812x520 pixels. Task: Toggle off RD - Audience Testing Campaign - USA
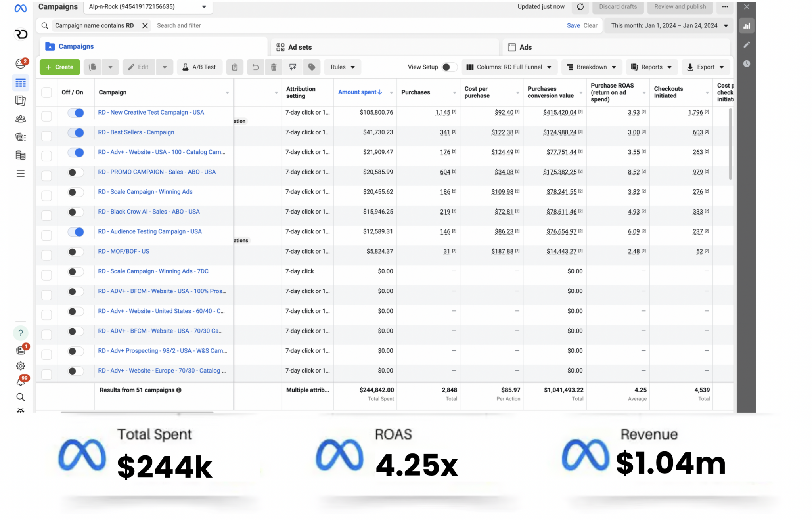pos(76,232)
